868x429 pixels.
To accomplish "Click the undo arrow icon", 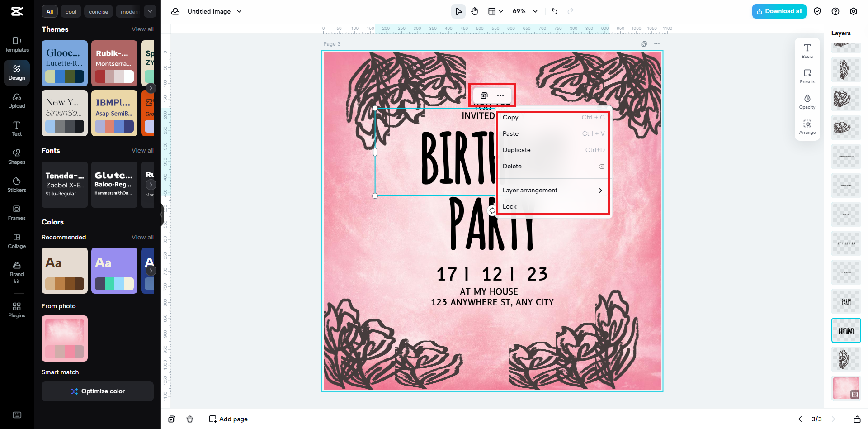I will [x=554, y=11].
